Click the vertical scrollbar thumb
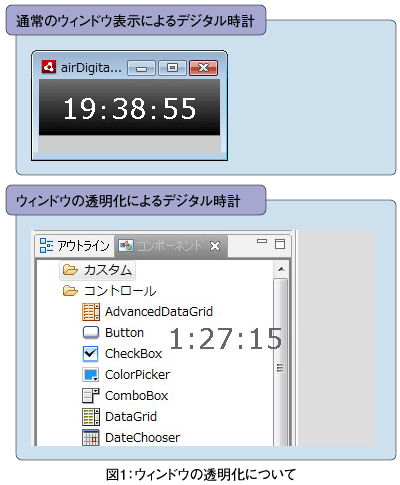The height and width of the screenshot is (485, 400). (x=280, y=367)
